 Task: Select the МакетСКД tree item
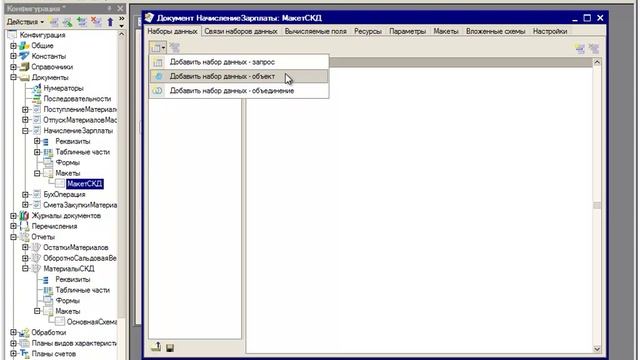click(x=84, y=184)
